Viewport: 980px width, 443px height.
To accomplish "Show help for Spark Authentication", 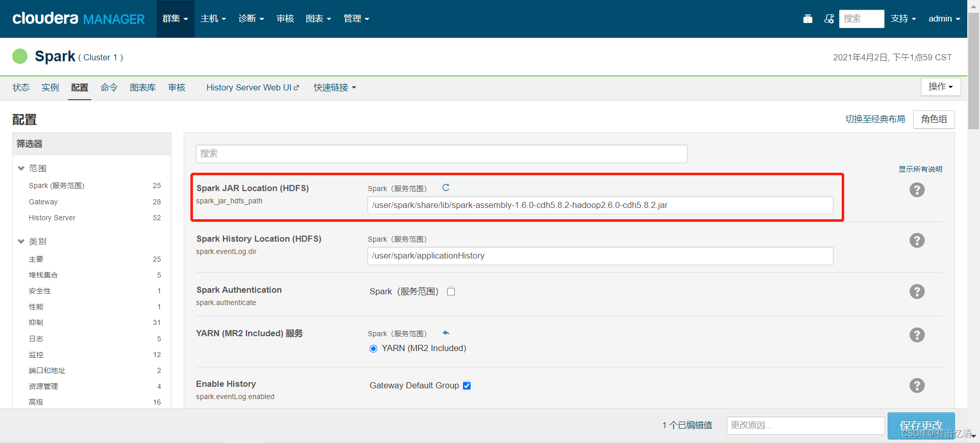I will tap(917, 291).
